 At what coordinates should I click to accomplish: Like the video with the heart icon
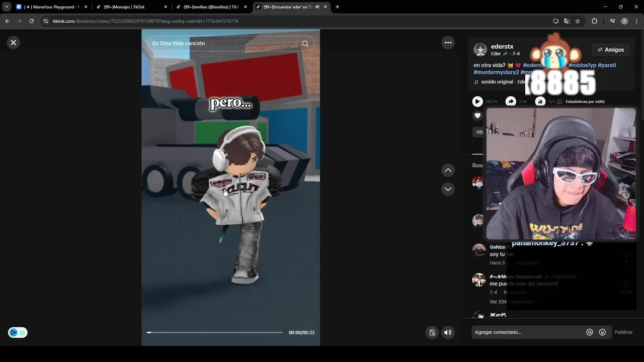(x=477, y=116)
